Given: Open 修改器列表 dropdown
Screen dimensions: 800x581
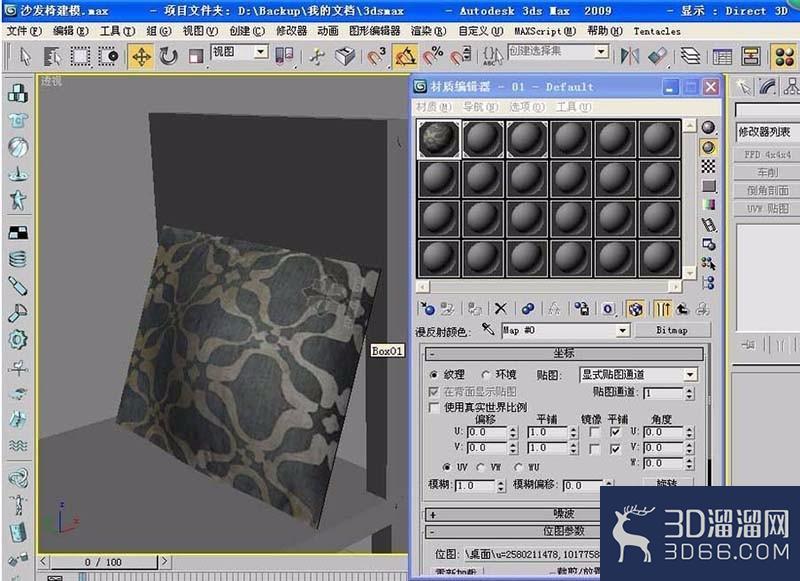Looking at the screenshot, I should click(768, 132).
